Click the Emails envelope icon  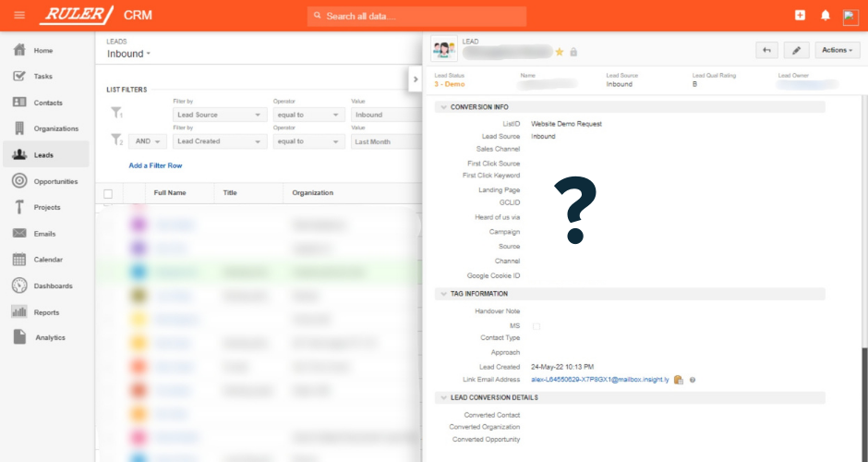(x=19, y=233)
